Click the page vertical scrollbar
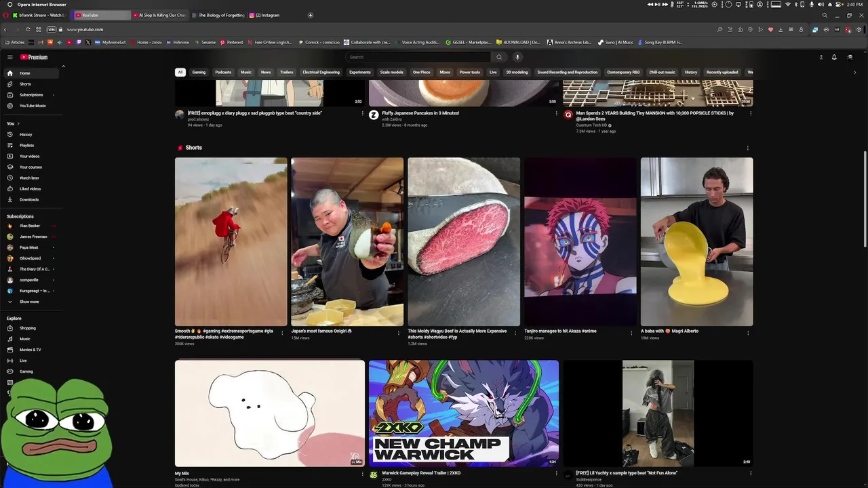The image size is (868, 488). coord(865,199)
